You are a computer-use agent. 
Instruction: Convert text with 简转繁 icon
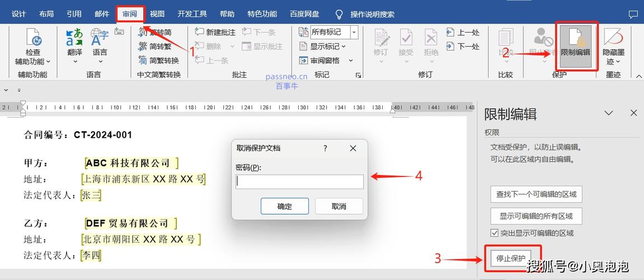143,46
